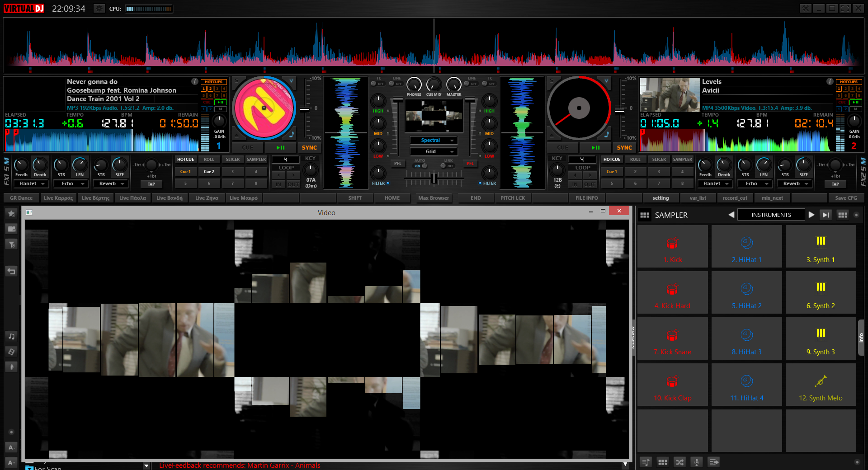Open the Grid video effect dropdown
868x470 pixels.
pyautogui.click(x=434, y=151)
